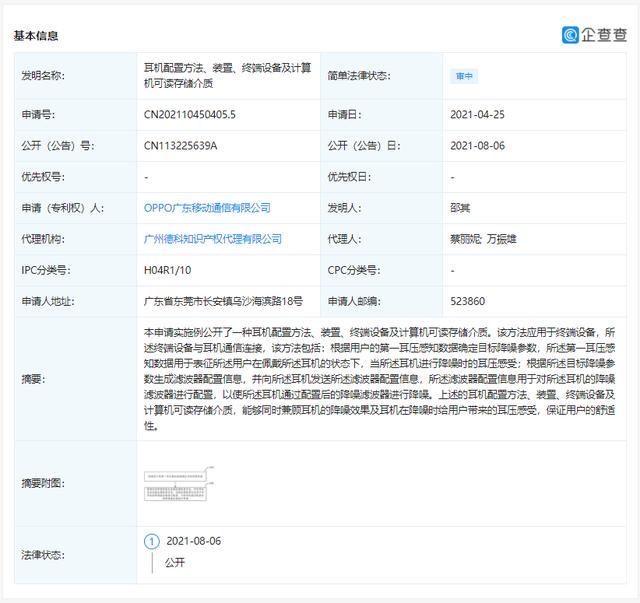640x603 pixels.
Task: Click the 公开（公告）日 label
Action: tap(364, 146)
